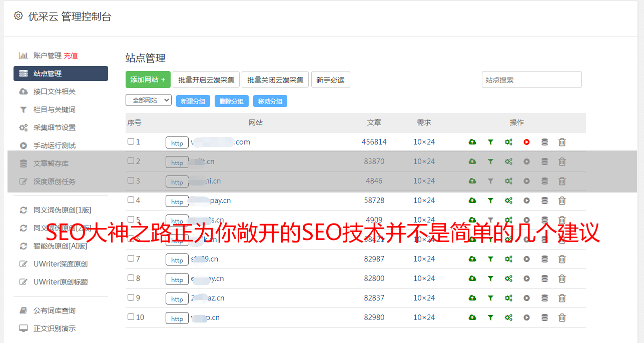Tick the checkbox for site 8
The height and width of the screenshot is (343, 644).
pos(131,278)
